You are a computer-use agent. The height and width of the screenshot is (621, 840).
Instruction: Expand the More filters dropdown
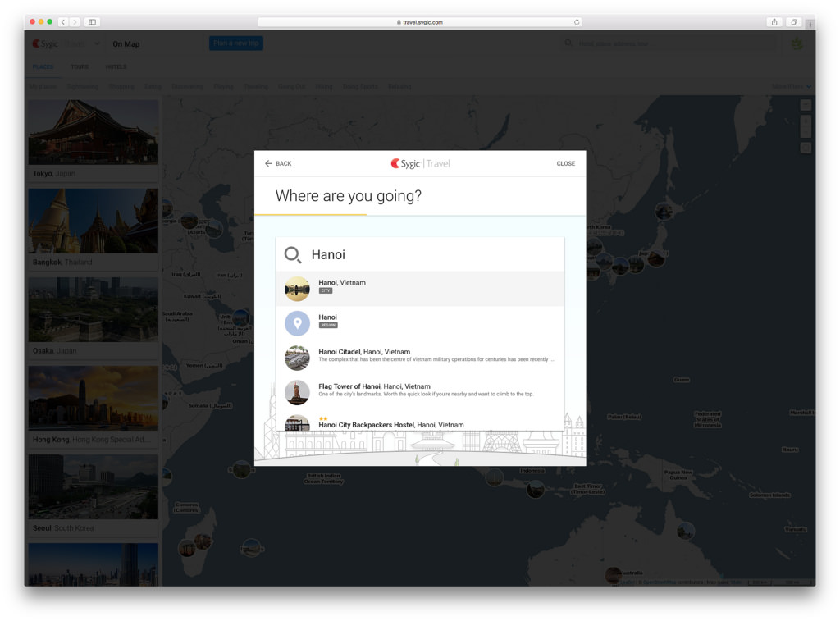792,87
